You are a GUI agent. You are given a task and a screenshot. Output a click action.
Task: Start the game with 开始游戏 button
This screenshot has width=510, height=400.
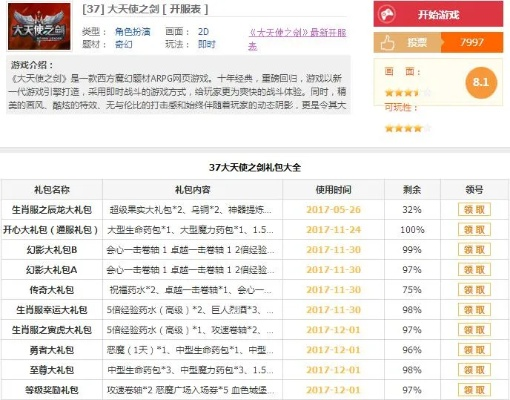pyautogui.click(x=438, y=14)
